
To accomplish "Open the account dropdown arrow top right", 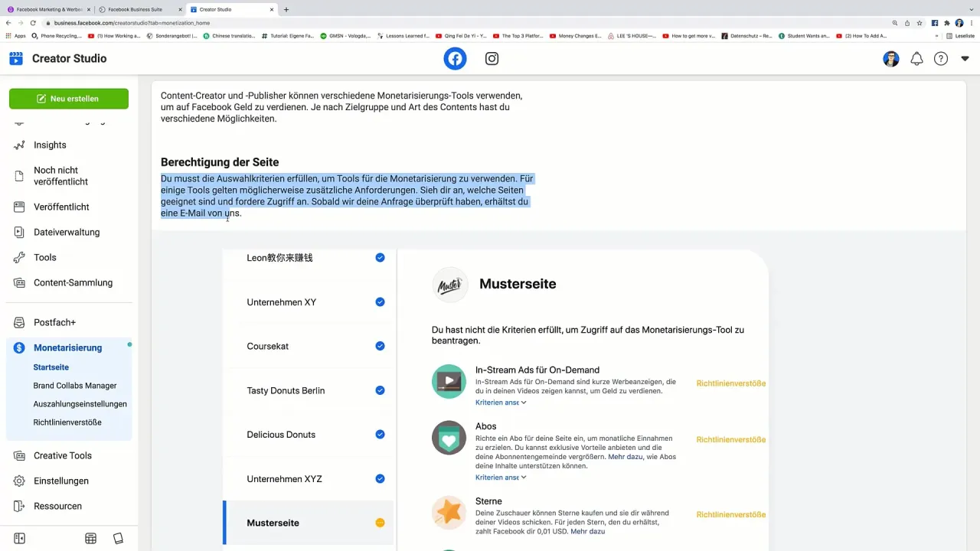I will (x=965, y=59).
